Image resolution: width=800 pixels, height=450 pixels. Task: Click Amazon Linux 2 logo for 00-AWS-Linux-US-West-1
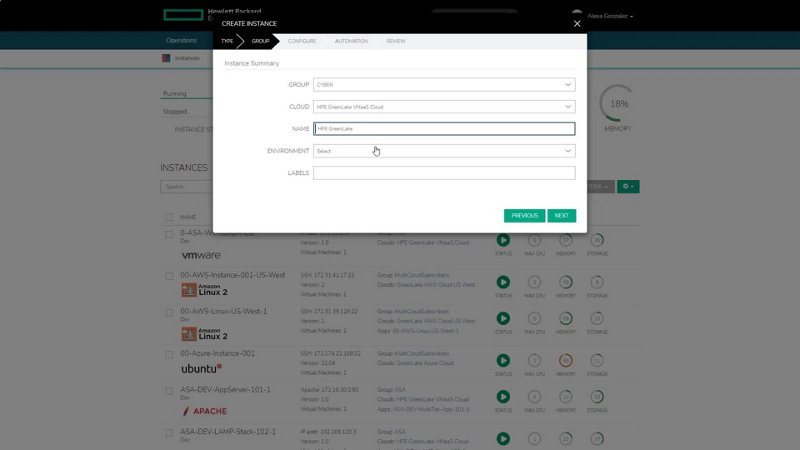(205, 334)
